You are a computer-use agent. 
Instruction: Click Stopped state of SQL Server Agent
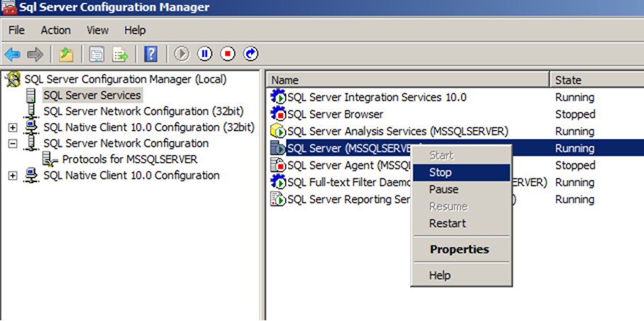(x=575, y=165)
